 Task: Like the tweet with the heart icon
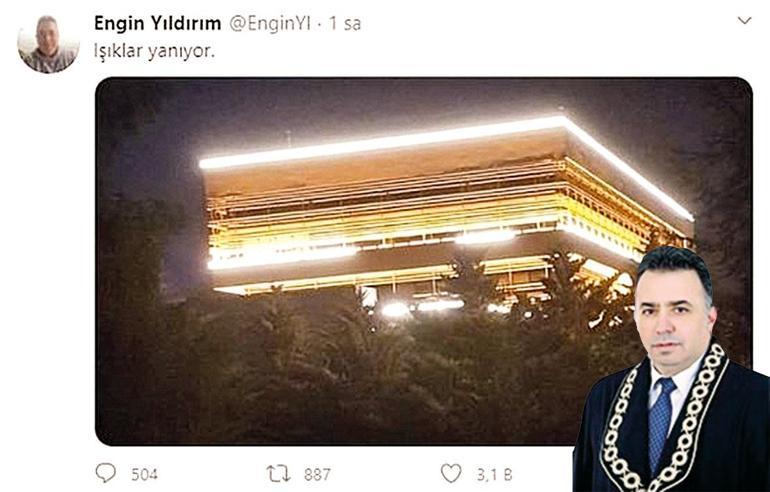point(451,473)
